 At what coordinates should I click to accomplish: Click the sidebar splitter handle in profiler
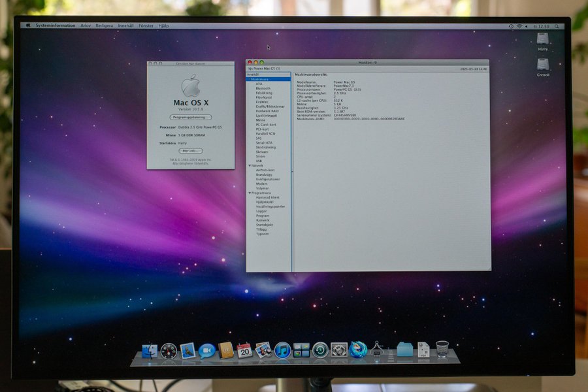[292, 172]
